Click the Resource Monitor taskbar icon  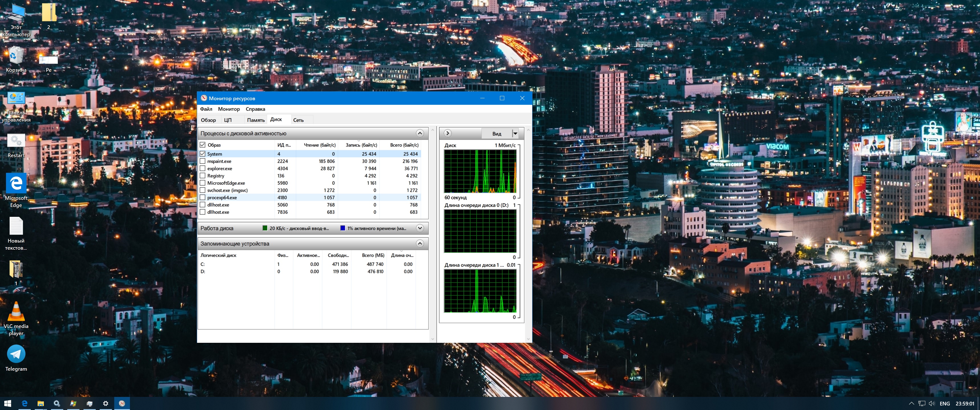(x=122, y=403)
